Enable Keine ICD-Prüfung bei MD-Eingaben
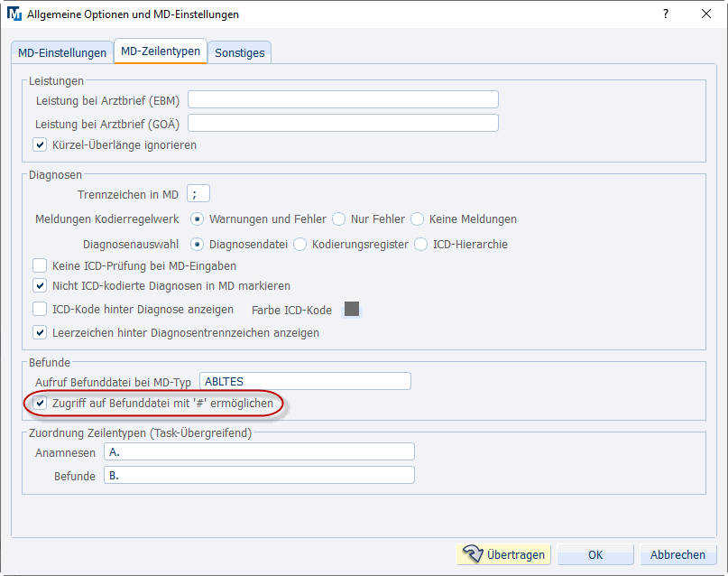The image size is (728, 576). (x=40, y=265)
